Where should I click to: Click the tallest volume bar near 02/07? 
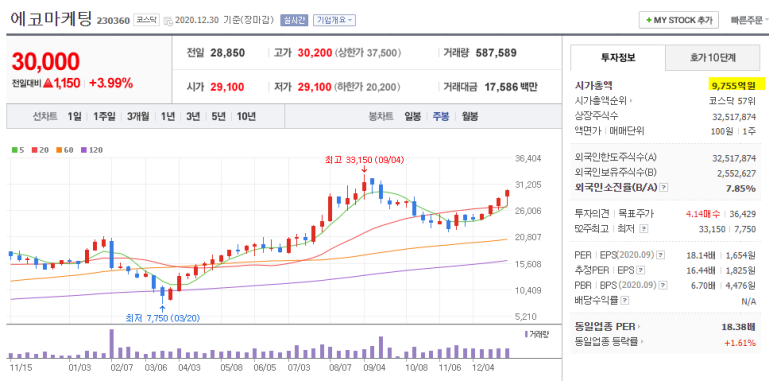pyautogui.click(x=112, y=344)
